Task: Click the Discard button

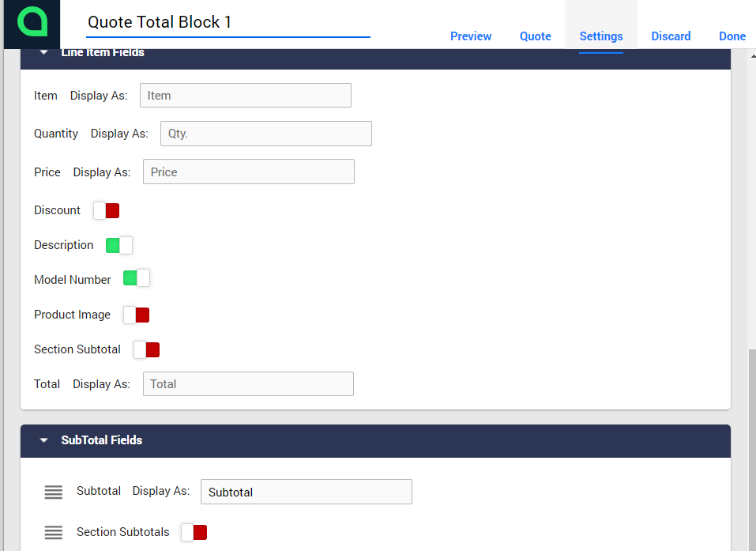Action: coord(671,36)
